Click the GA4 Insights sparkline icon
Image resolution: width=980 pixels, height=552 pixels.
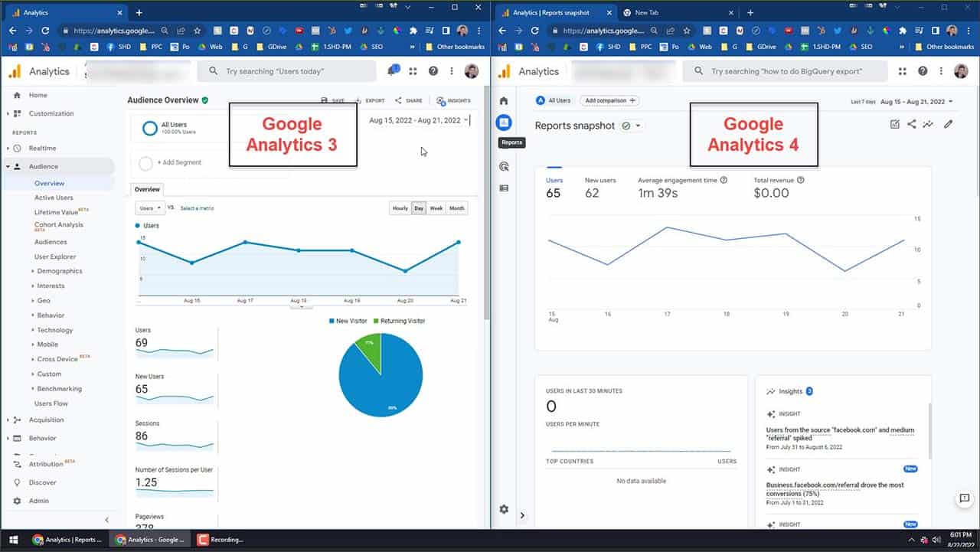pyautogui.click(x=929, y=124)
